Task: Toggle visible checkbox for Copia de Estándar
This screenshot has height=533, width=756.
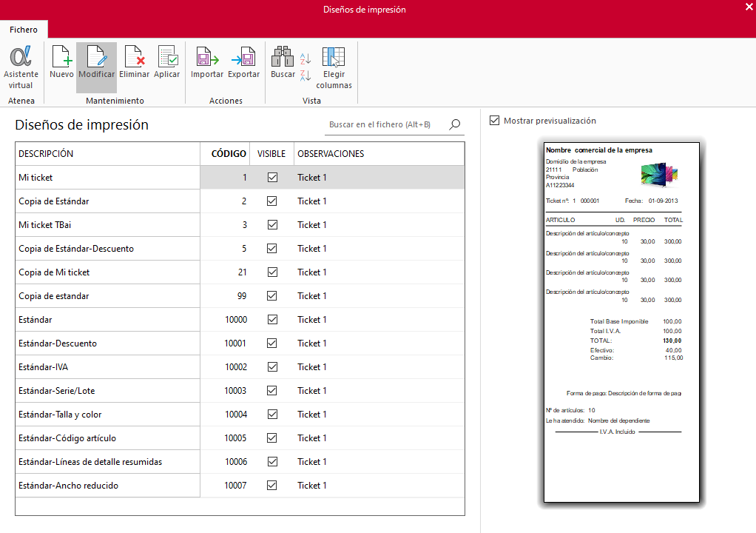Action: [x=272, y=201]
